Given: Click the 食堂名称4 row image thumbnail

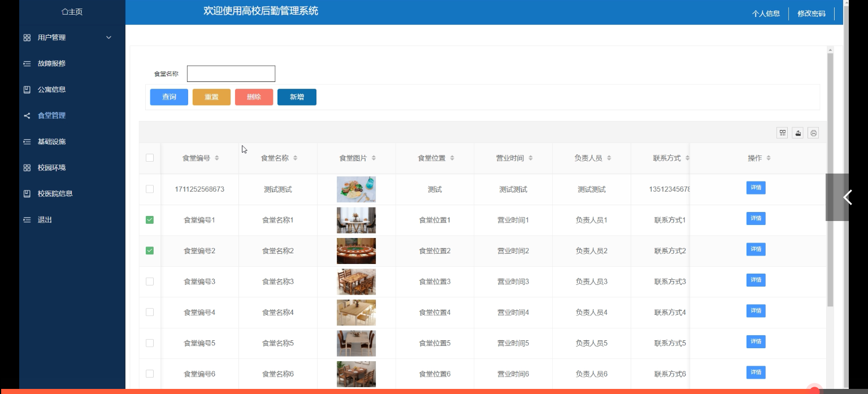Looking at the screenshot, I should [356, 313].
